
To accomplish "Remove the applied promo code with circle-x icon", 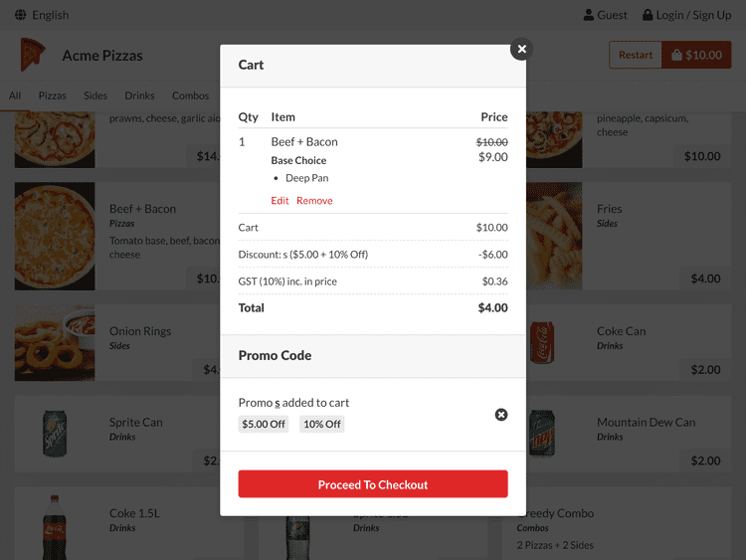I will [x=501, y=415].
